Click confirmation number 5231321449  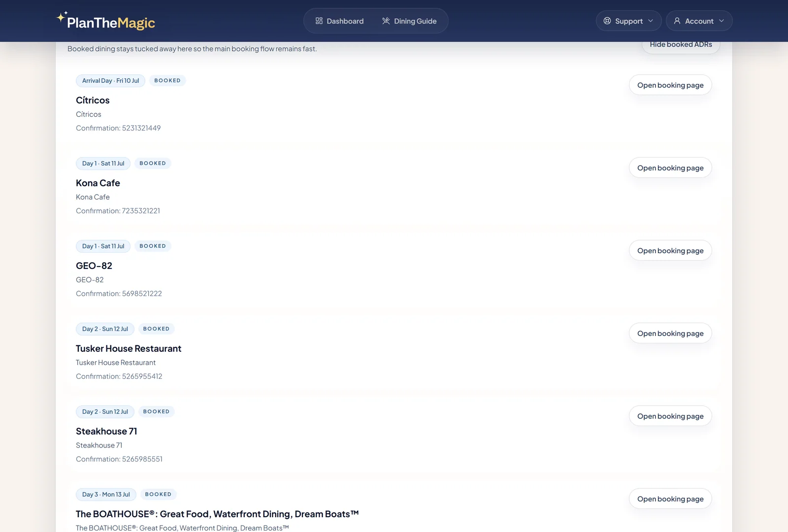(x=141, y=128)
